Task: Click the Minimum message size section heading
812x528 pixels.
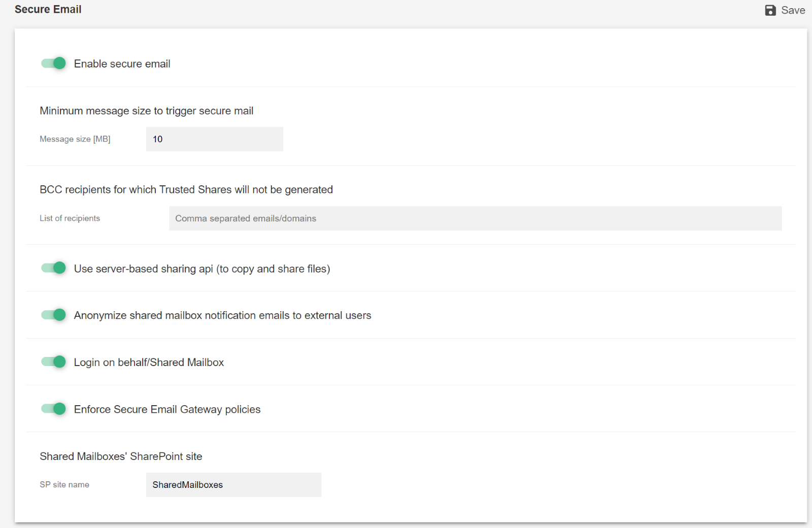Action: tap(146, 110)
